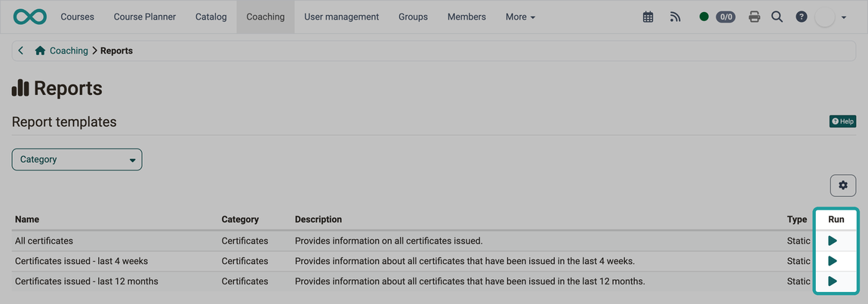Open the Groups tab
Viewport: 868px width, 304px height.
tap(413, 17)
